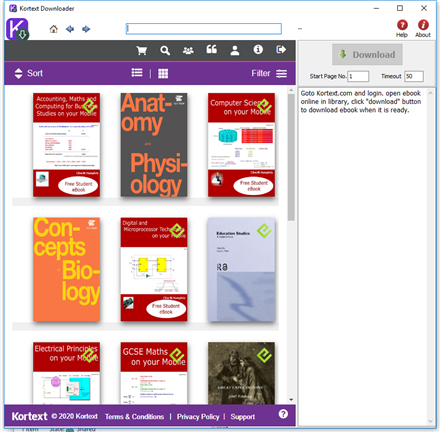Open the quotes citation icon
The height and width of the screenshot is (432, 440).
pos(212,50)
